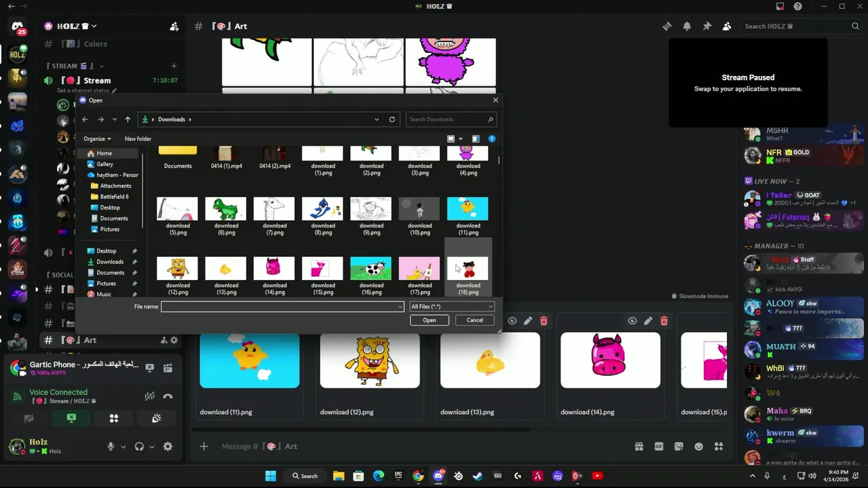Open notification settings bell in channel header

click(x=687, y=26)
